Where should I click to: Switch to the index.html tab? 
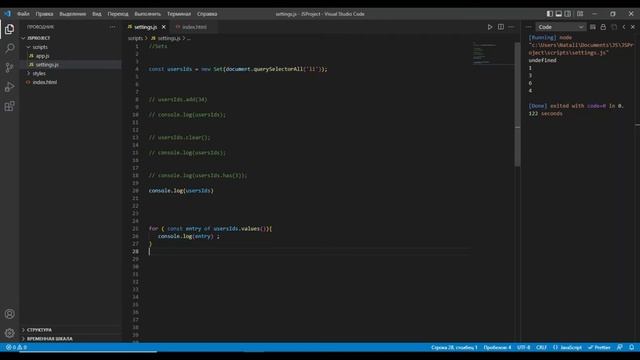coord(194,27)
